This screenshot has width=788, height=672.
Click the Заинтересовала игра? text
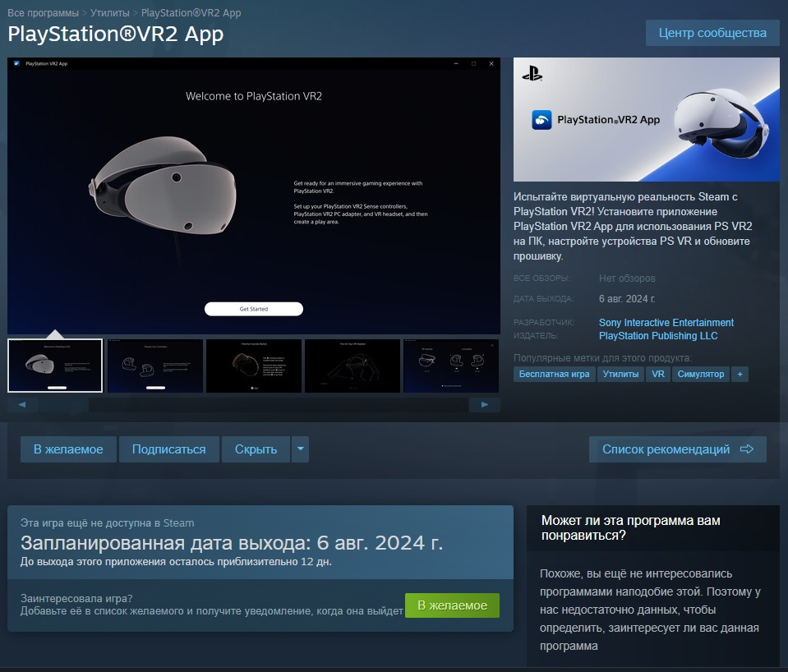pos(76,599)
